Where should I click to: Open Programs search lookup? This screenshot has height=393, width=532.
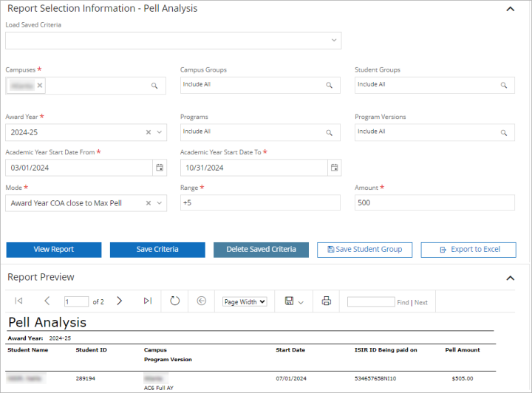pos(329,132)
